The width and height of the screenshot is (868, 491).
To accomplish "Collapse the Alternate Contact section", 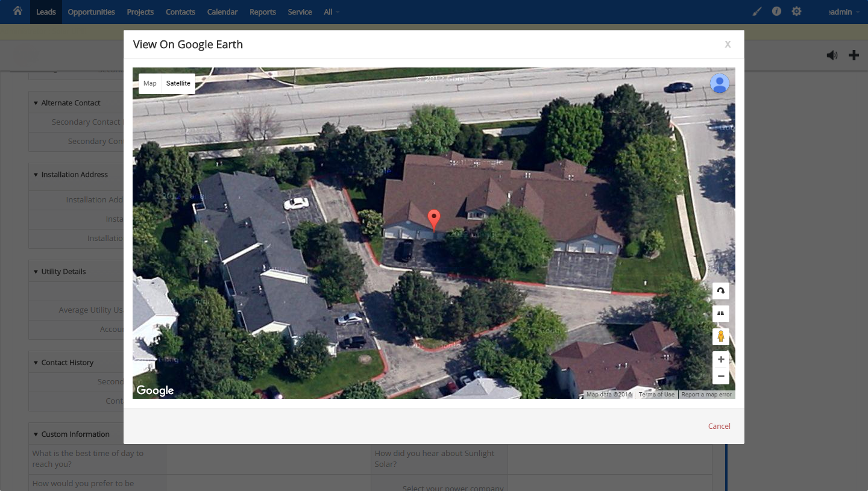I will pyautogui.click(x=36, y=103).
